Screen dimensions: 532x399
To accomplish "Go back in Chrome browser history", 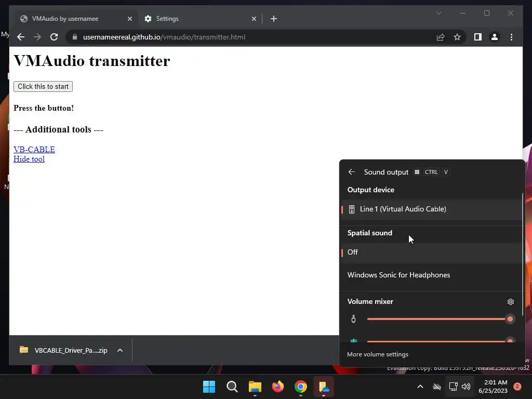I will click(x=21, y=37).
